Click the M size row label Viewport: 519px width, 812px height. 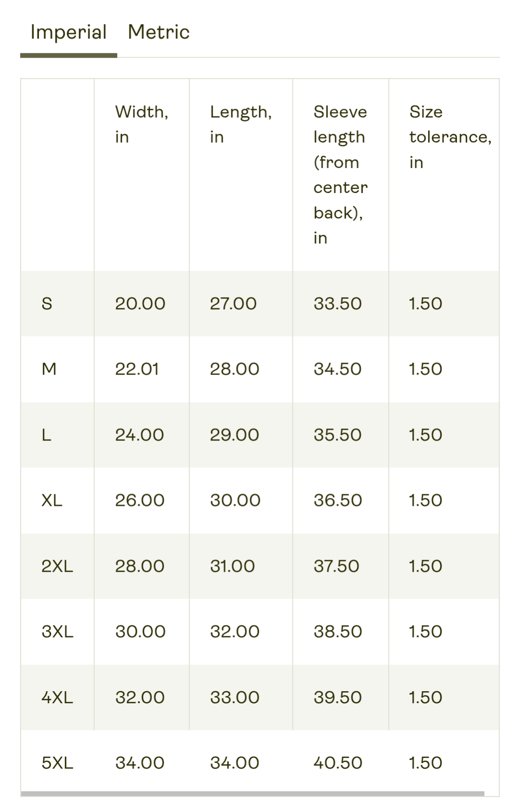[49, 369]
